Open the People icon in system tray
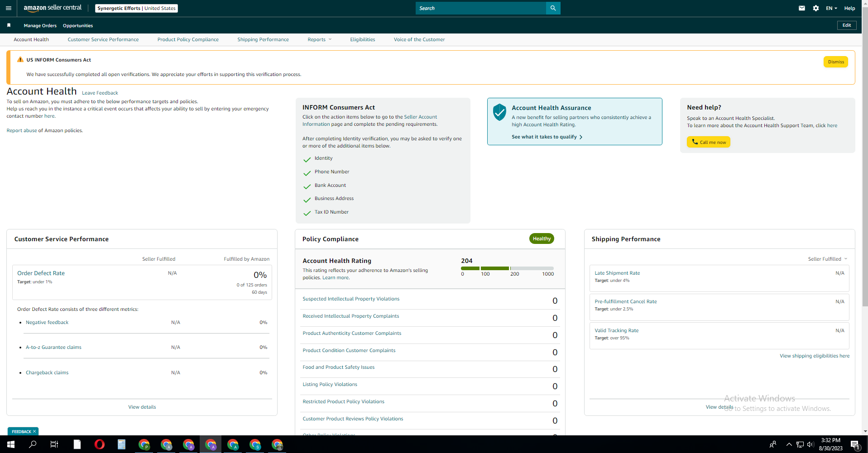868x453 pixels. [773, 444]
